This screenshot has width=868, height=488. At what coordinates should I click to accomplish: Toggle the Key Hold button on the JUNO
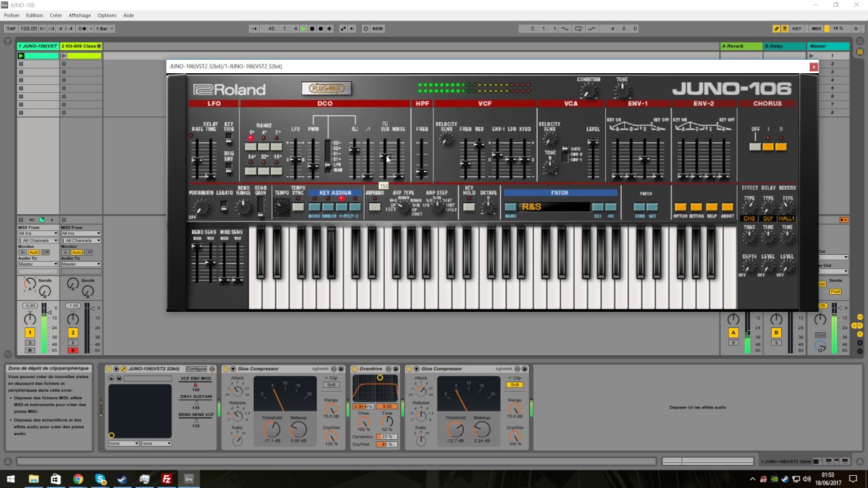click(469, 207)
